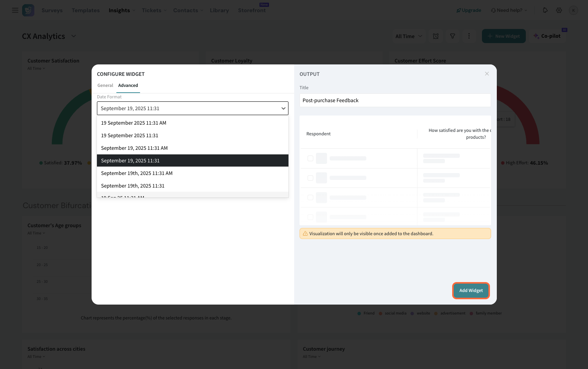This screenshot has height=369, width=588.
Task: Click the SurveySparrow logo icon
Action: click(28, 10)
